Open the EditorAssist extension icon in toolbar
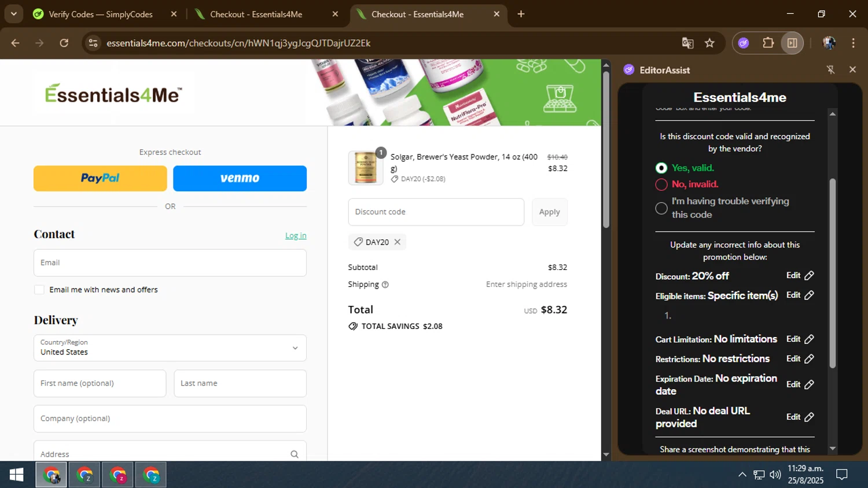Screen dimensions: 868x488 click(x=744, y=43)
